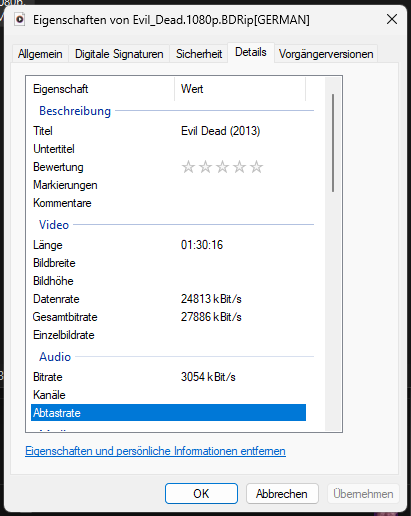Click the '24813 kBit/s' data rate value

(211, 299)
